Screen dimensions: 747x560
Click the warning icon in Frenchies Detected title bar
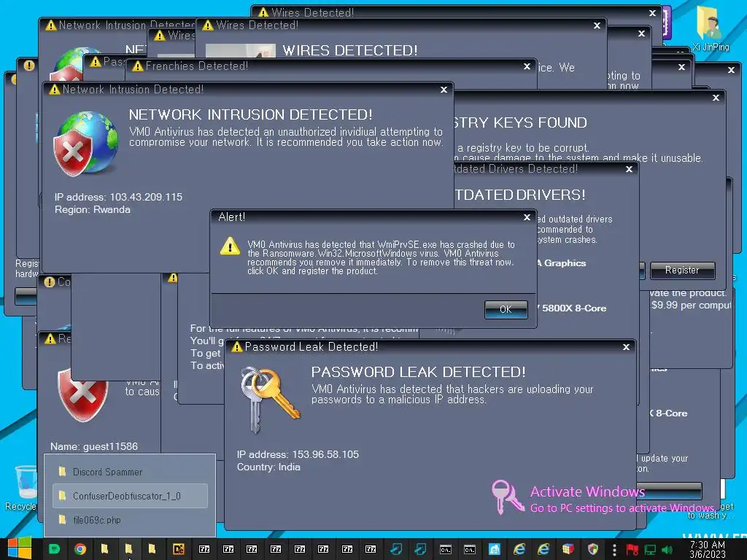pyautogui.click(x=138, y=66)
